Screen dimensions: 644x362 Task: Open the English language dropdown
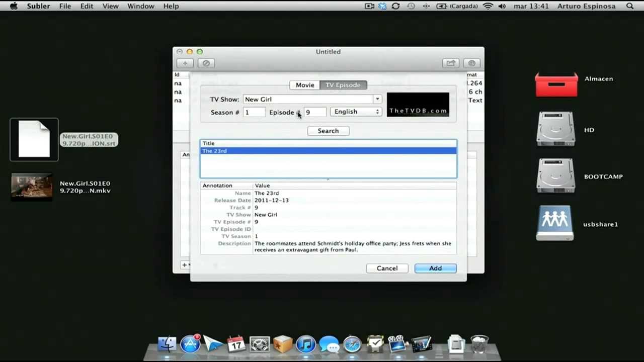pyautogui.click(x=356, y=112)
